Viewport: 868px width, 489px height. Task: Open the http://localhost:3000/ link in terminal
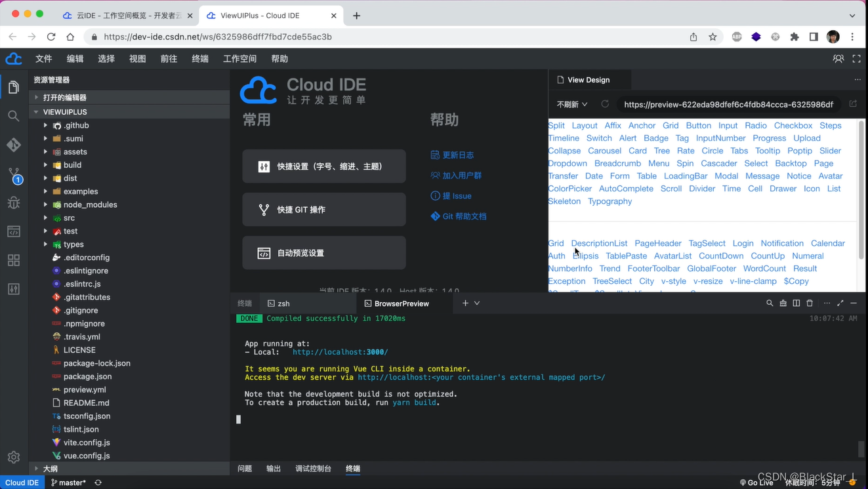[340, 352]
